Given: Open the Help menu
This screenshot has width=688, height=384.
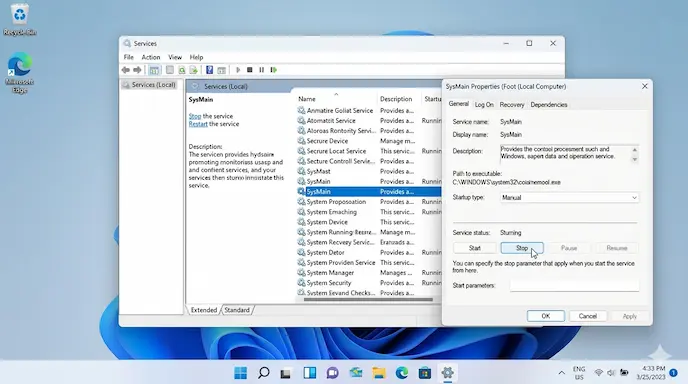Looking at the screenshot, I should pos(196,57).
